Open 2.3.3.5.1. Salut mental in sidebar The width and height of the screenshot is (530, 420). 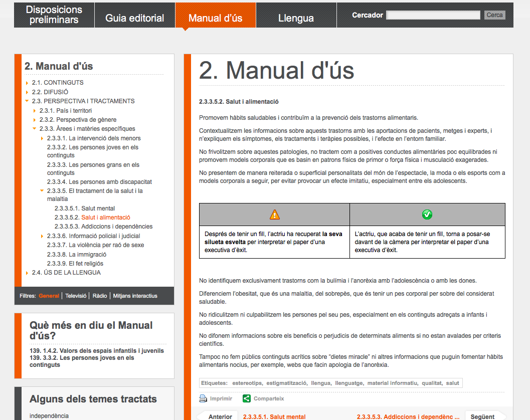tap(98, 208)
